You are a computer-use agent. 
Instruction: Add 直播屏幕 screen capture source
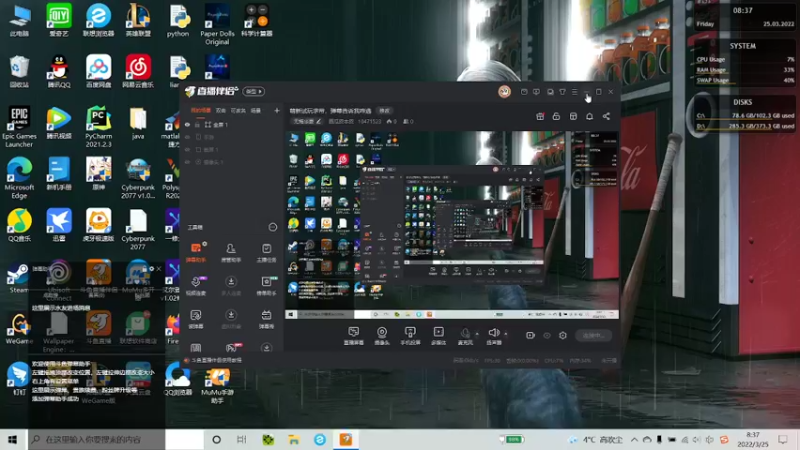click(x=354, y=336)
